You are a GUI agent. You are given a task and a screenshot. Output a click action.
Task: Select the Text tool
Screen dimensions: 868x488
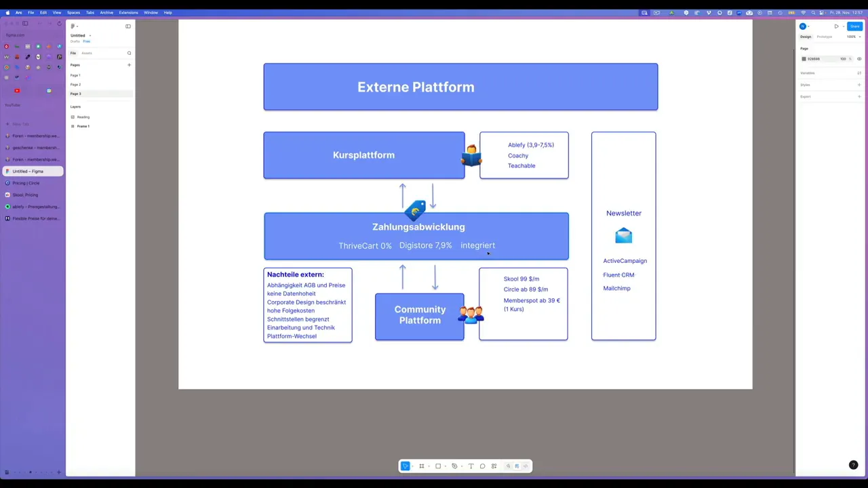coord(471,466)
